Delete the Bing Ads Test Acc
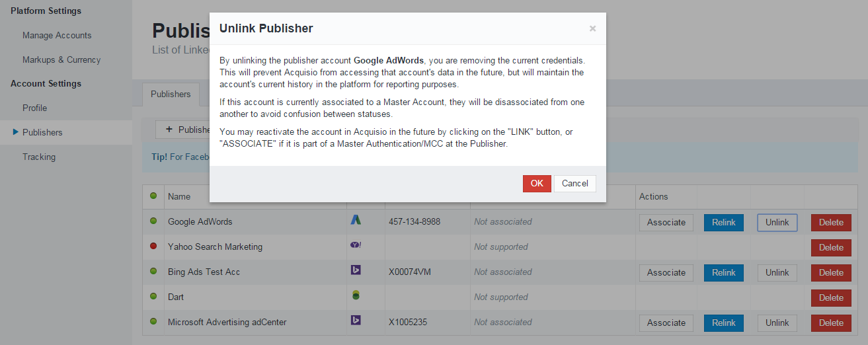This screenshot has width=868, height=345. click(x=831, y=273)
